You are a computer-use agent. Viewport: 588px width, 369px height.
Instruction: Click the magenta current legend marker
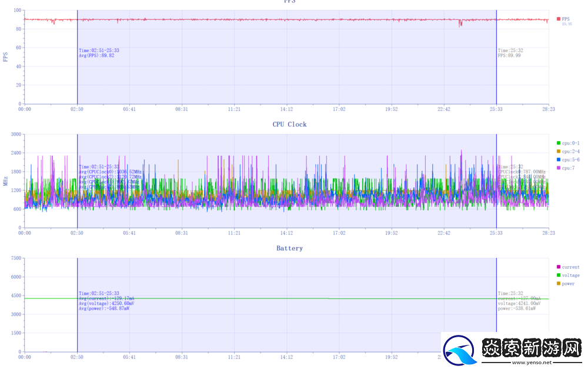click(x=558, y=267)
